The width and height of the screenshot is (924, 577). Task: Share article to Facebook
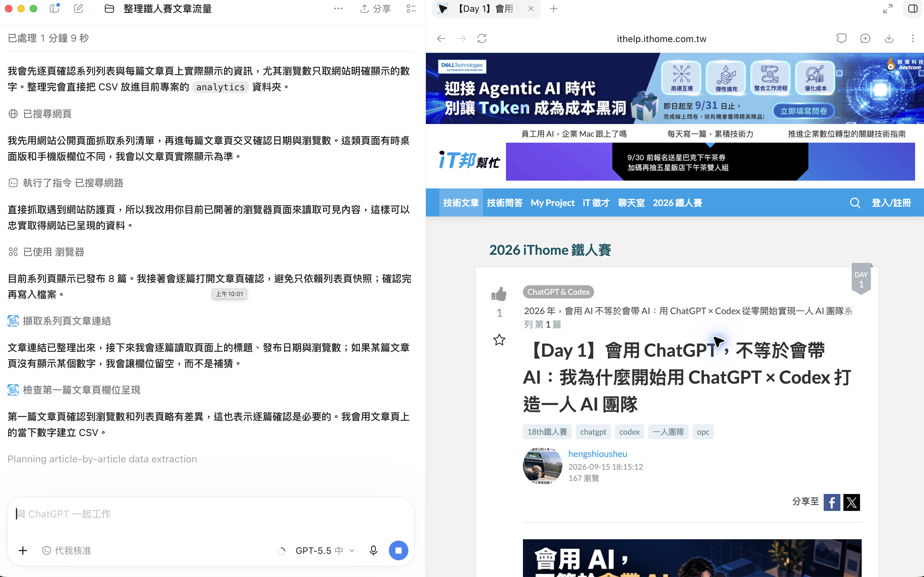click(832, 502)
